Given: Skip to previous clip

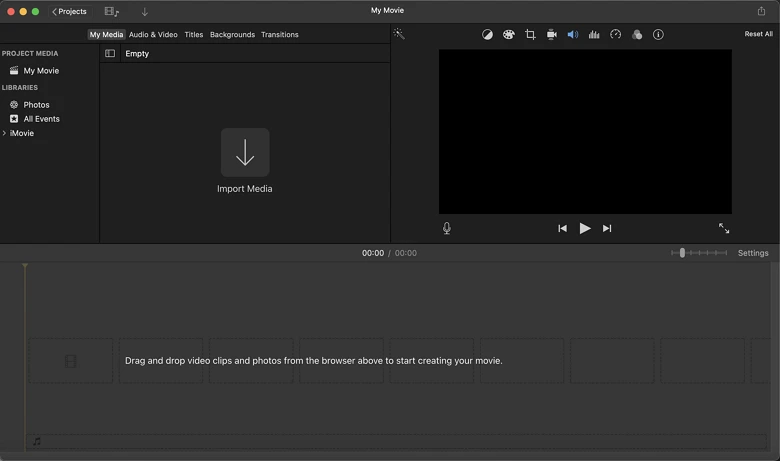Looking at the screenshot, I should [562, 228].
